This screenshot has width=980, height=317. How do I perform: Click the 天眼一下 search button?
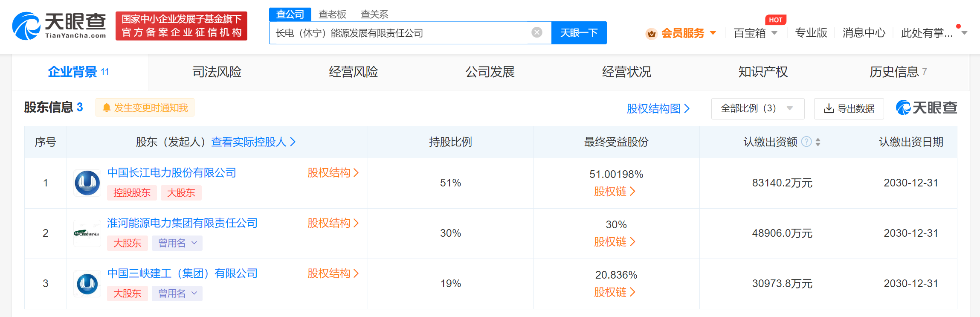click(579, 33)
